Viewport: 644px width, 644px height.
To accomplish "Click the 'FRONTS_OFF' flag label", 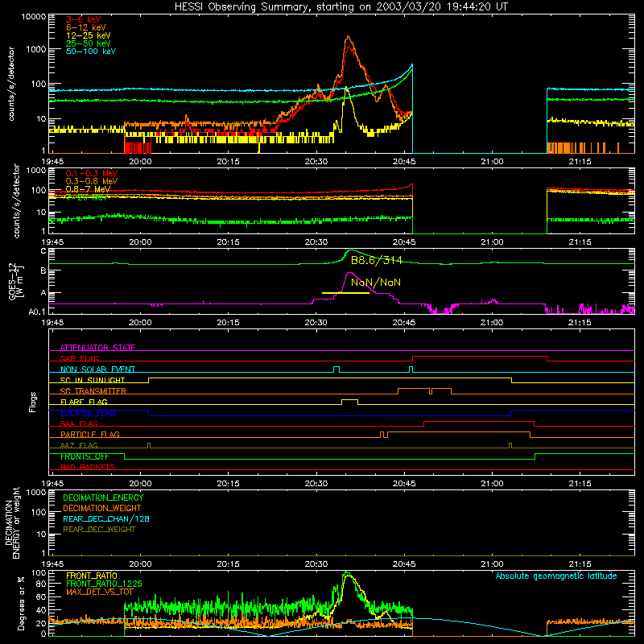I will click(x=85, y=456).
